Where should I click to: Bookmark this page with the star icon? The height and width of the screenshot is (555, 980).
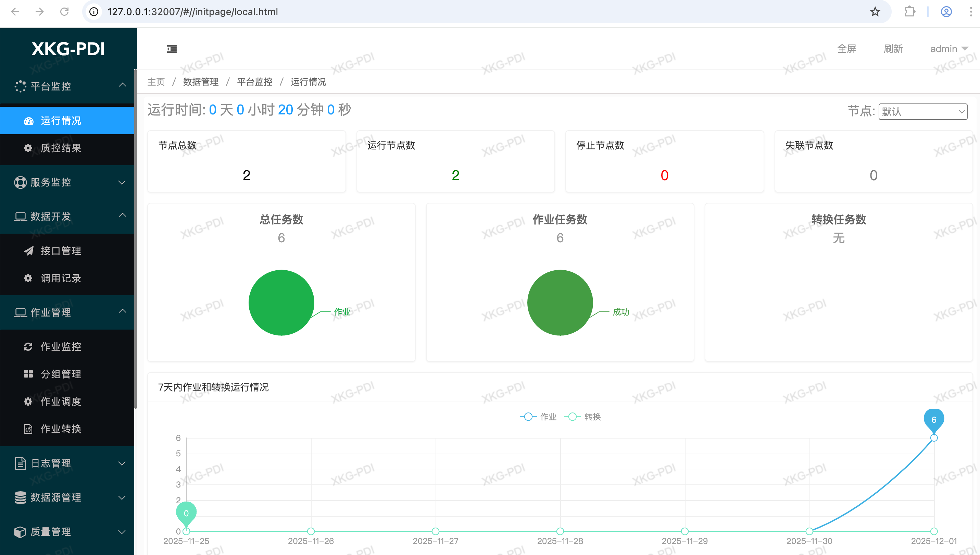pos(875,11)
